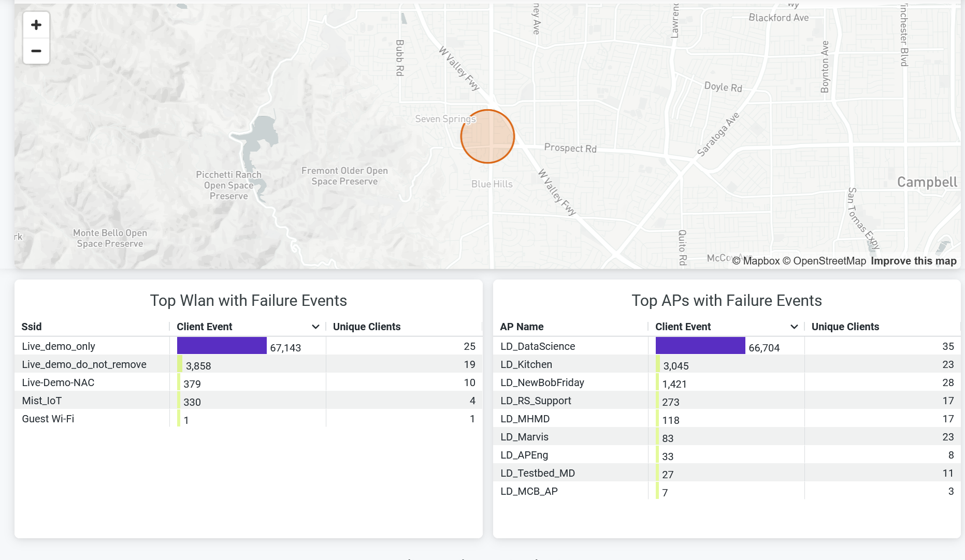Click the Guest Wi-Fi SSID entry
This screenshot has height=560, width=965.
pyautogui.click(x=48, y=419)
